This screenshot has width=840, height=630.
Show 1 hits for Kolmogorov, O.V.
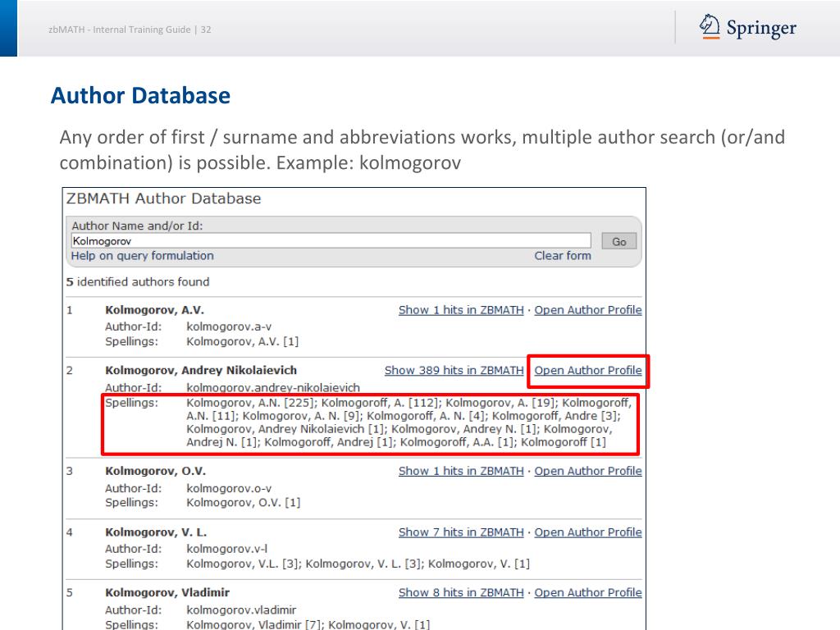(x=461, y=471)
